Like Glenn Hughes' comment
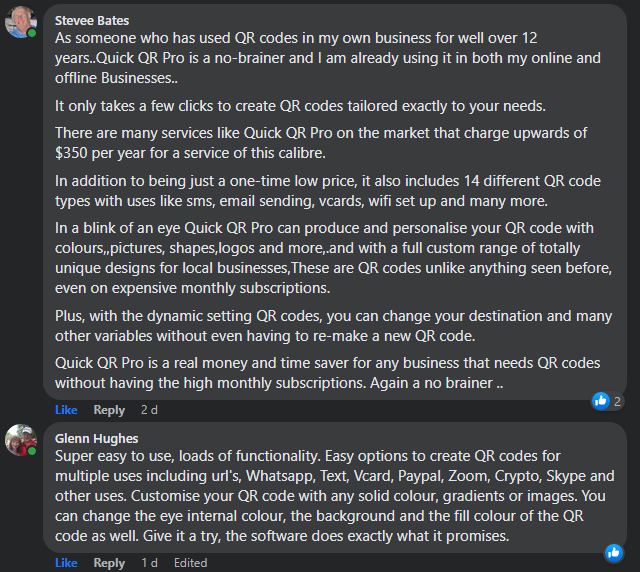 pyautogui.click(x=66, y=563)
